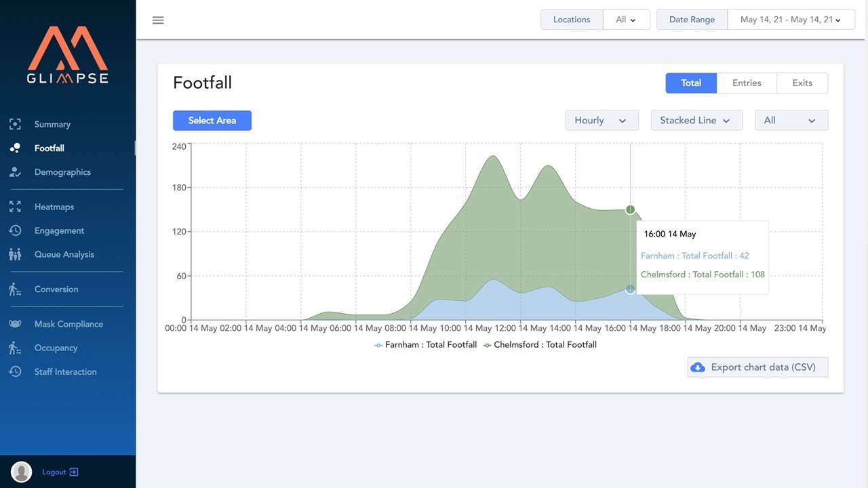This screenshot has height=488, width=868.
Task: Switch to the Entries tab
Action: (x=746, y=83)
